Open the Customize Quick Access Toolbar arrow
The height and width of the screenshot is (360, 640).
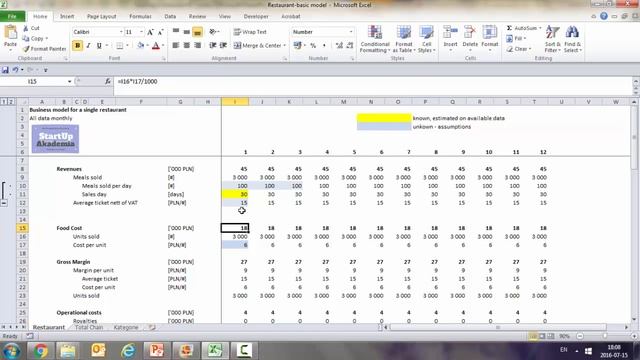tap(45, 70)
